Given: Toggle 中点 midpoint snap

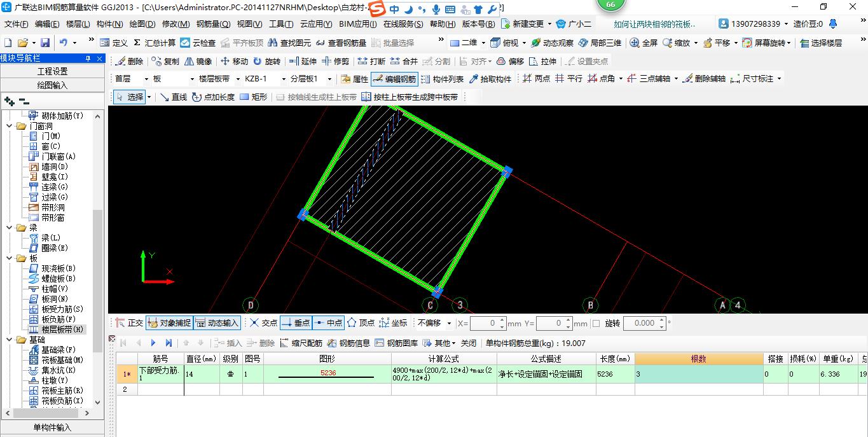Looking at the screenshot, I should [x=328, y=323].
